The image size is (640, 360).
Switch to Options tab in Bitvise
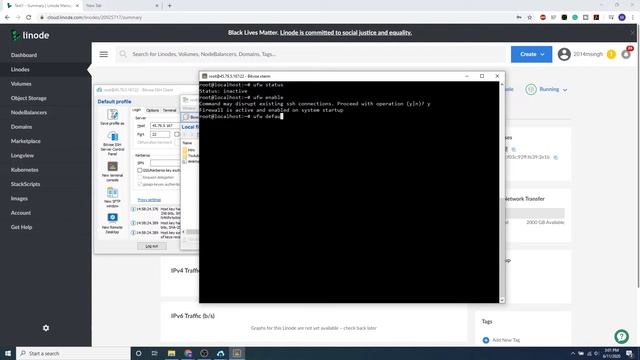152,110
